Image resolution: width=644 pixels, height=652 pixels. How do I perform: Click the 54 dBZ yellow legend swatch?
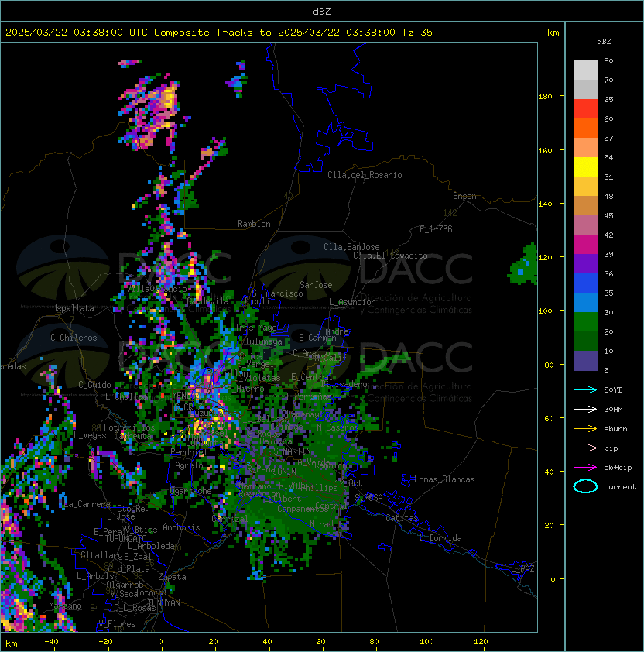pos(585,166)
